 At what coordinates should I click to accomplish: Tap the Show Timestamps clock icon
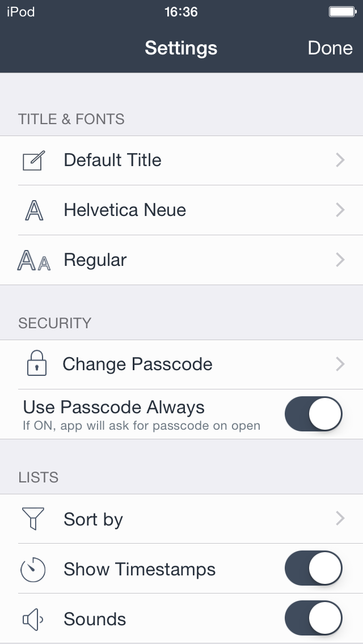33,569
